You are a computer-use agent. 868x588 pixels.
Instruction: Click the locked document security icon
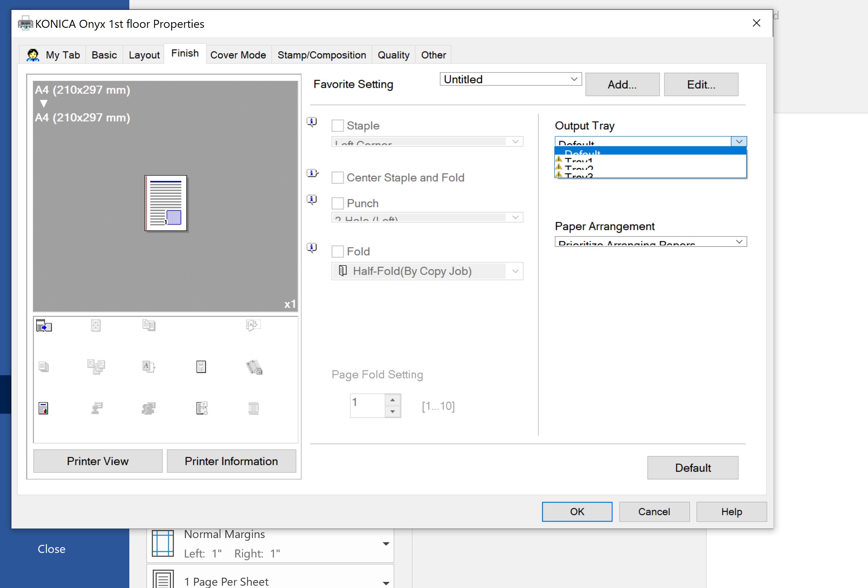[x=254, y=367]
